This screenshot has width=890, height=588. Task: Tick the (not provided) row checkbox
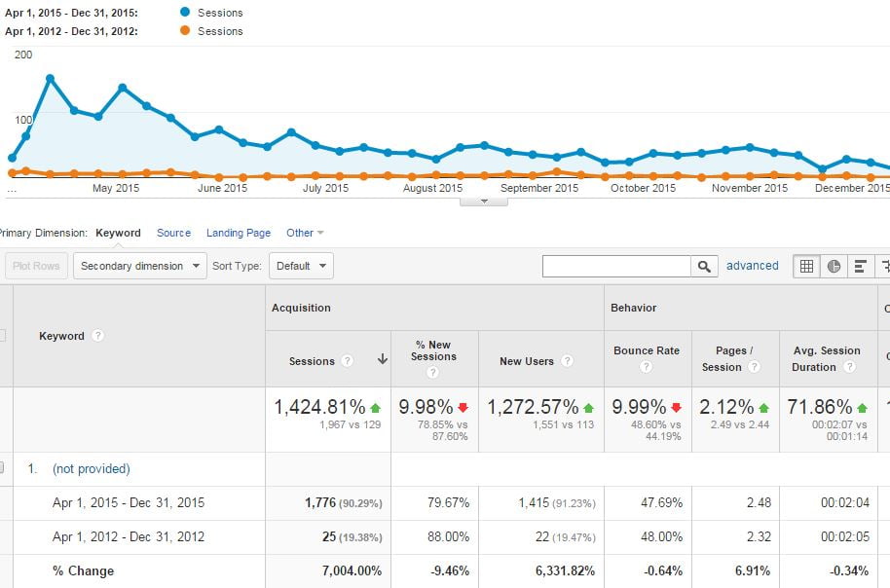[2, 468]
